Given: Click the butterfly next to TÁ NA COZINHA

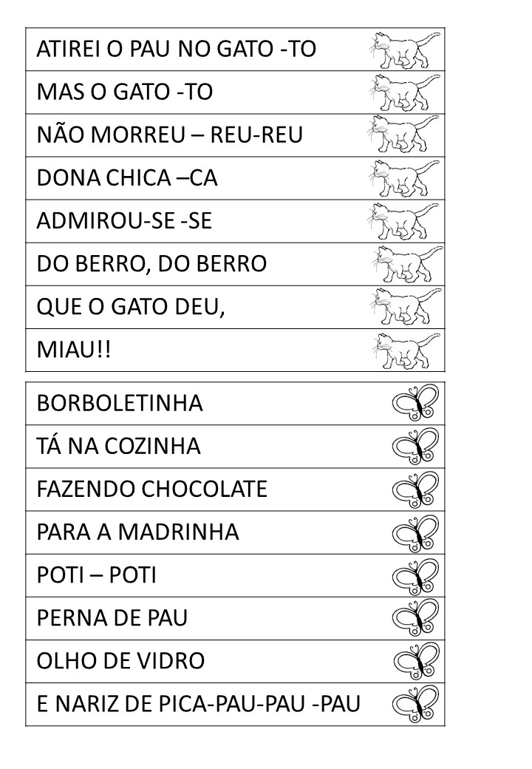Looking at the screenshot, I should [x=415, y=447].
